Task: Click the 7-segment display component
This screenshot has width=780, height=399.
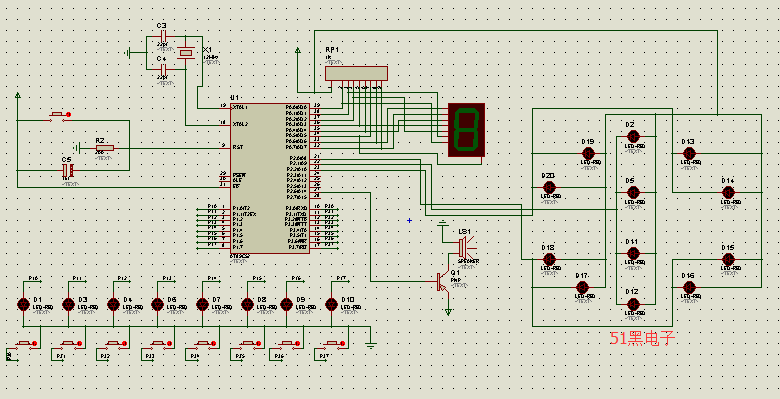Action: click(x=466, y=130)
